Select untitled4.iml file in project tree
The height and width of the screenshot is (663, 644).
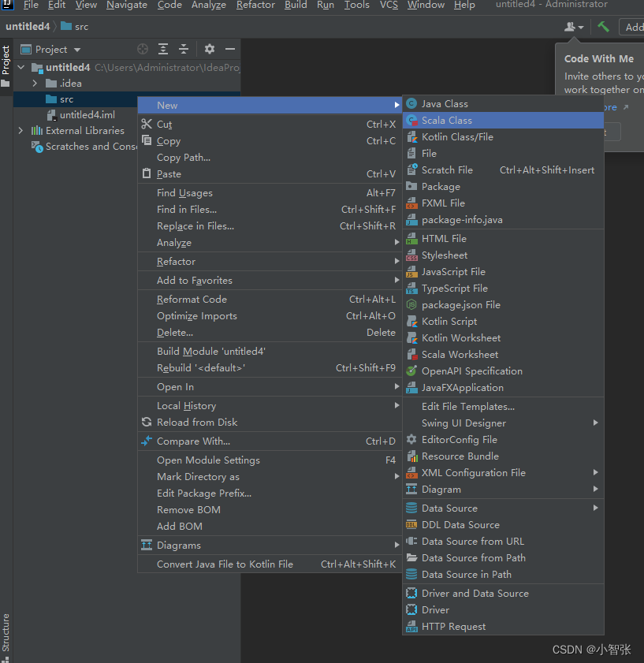pyautogui.click(x=87, y=115)
